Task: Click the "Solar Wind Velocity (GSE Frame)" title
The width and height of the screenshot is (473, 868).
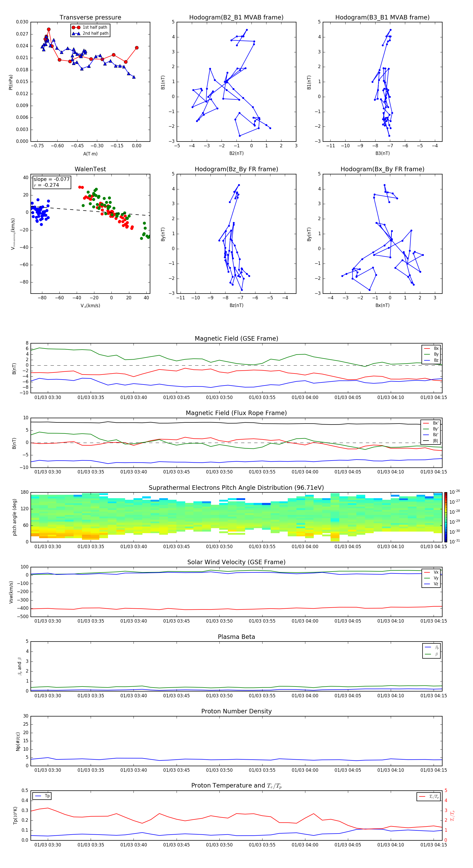Action: [x=236, y=562]
